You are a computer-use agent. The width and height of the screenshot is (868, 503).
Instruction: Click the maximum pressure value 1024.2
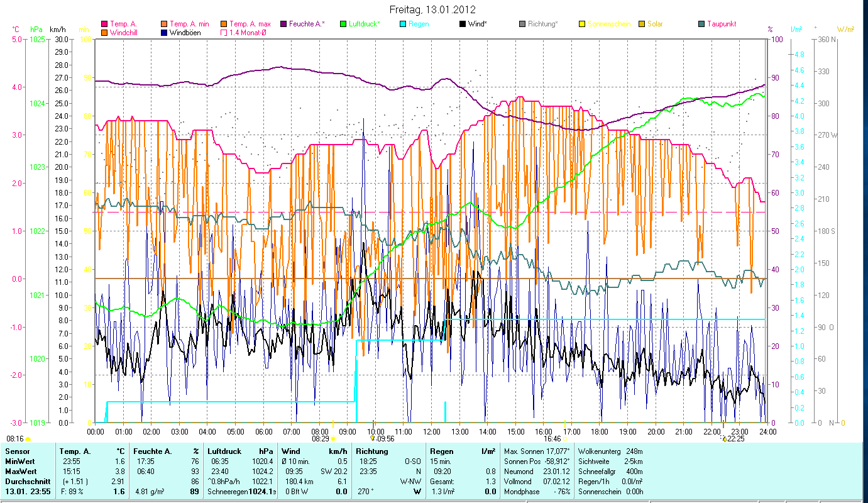pyautogui.click(x=263, y=471)
